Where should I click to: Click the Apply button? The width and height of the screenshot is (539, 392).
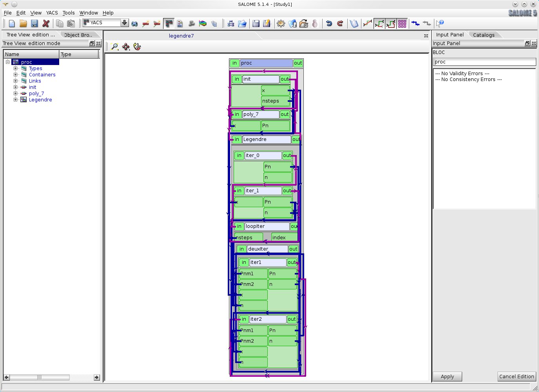447,376
